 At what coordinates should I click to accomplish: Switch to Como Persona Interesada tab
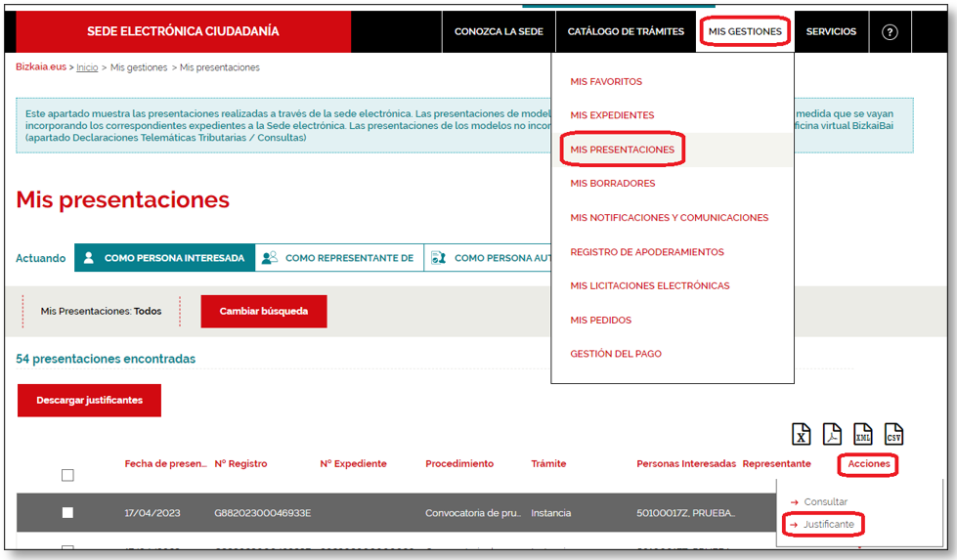[165, 257]
